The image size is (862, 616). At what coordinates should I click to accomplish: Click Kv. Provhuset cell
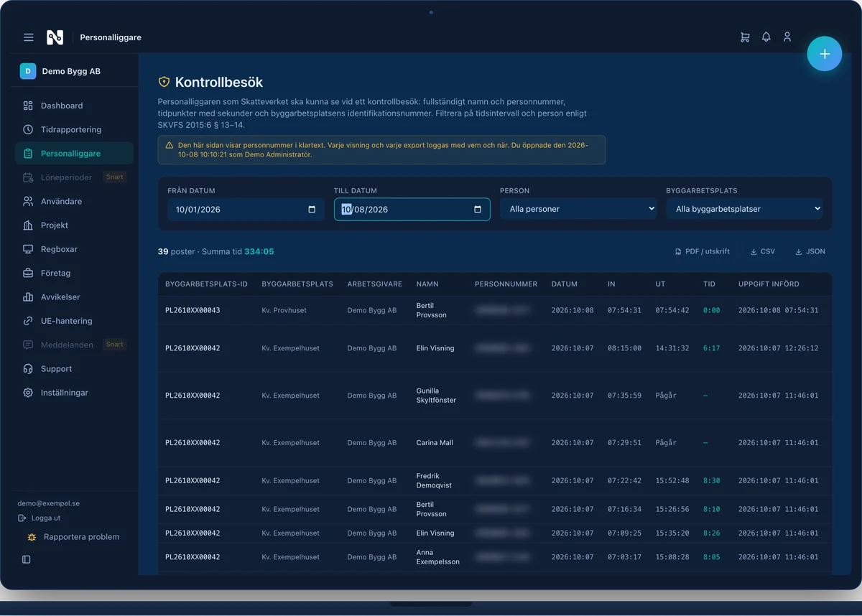tap(285, 310)
